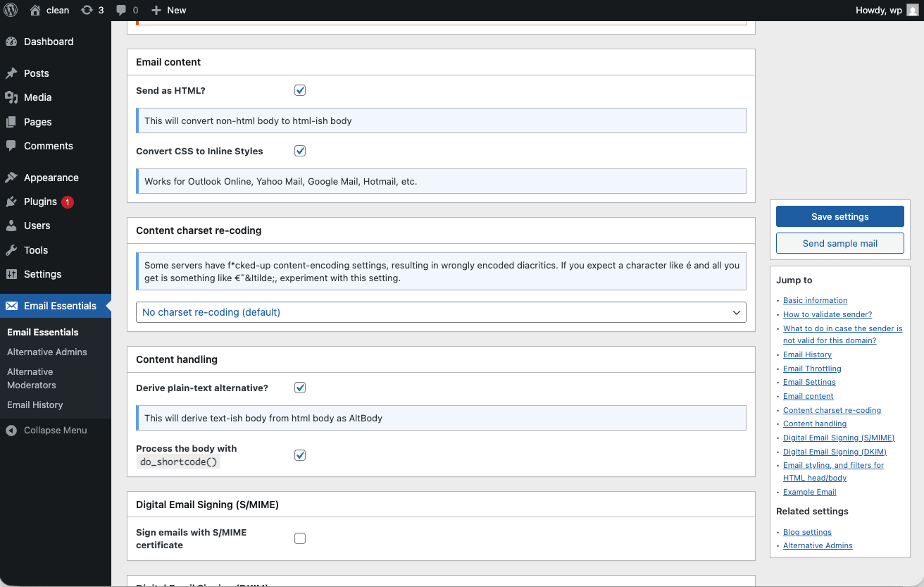
Task: Enable Sign emails with S/MIME certificate
Action: (x=300, y=538)
